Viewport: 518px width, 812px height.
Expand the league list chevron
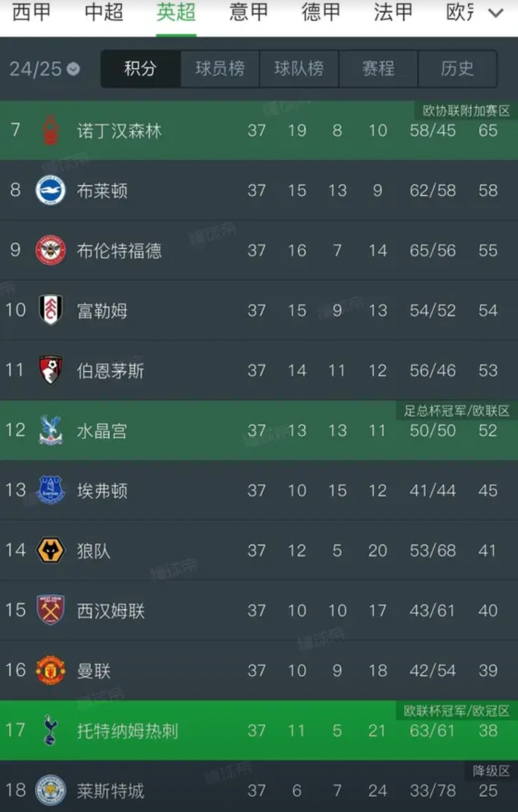coord(496,13)
